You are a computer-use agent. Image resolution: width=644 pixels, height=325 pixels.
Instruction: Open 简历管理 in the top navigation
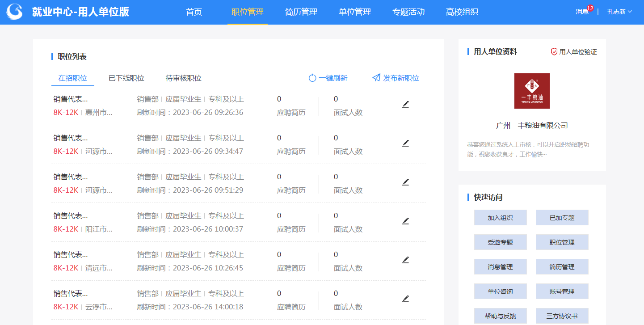[x=301, y=12]
